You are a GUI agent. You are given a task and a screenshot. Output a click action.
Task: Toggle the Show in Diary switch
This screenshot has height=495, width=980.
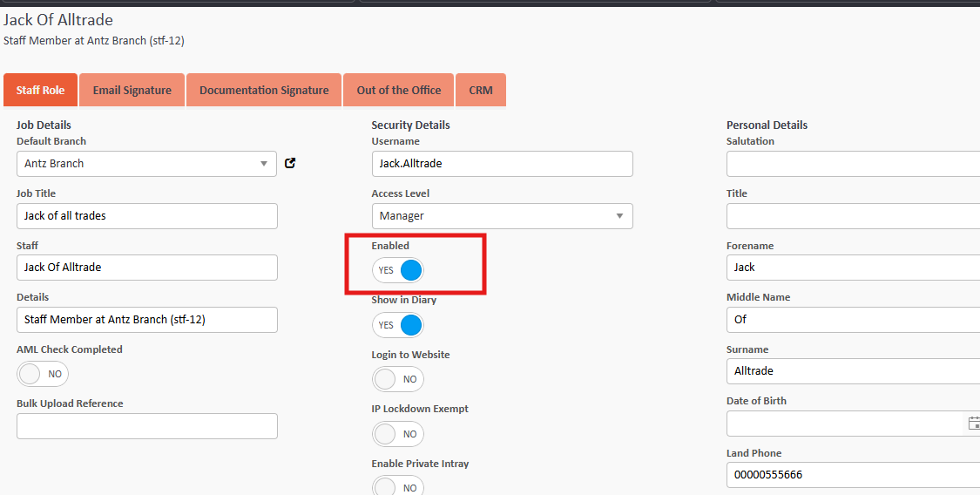coord(398,325)
